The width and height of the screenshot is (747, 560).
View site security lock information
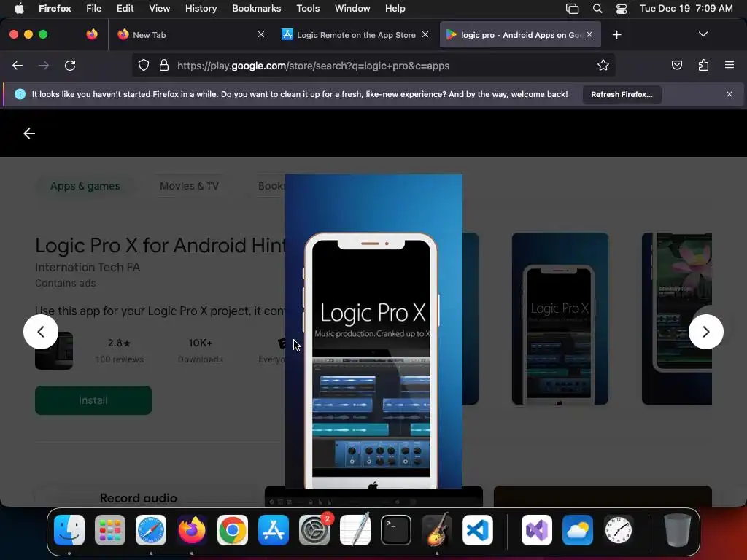click(164, 66)
